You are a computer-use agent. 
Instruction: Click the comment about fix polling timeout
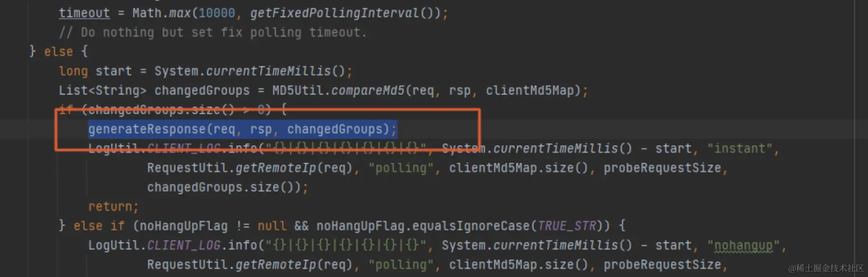[212, 32]
